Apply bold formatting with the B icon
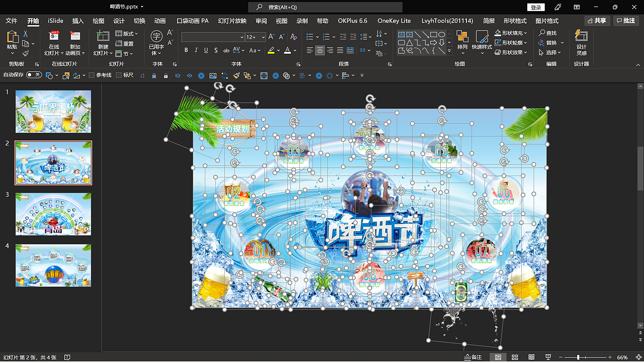The width and height of the screenshot is (644, 362). 186,50
